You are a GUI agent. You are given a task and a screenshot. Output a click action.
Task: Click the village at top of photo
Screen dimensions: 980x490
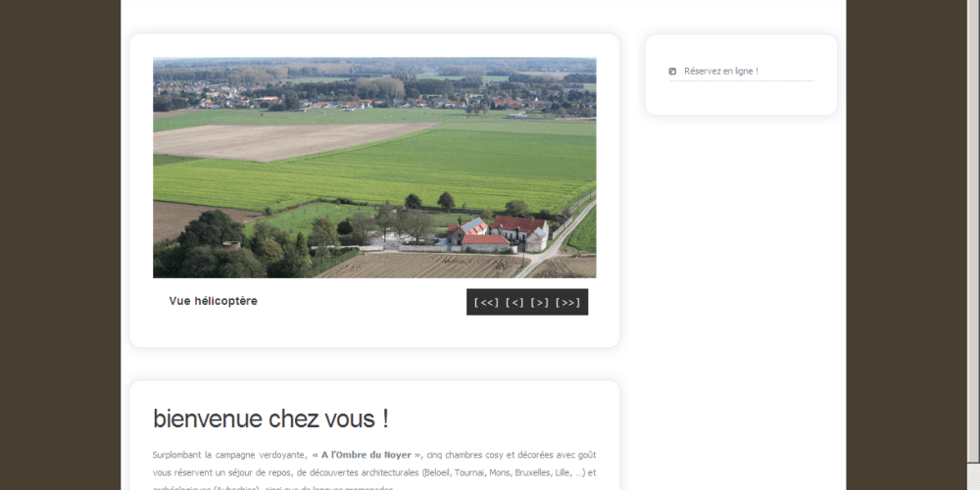[374, 95]
